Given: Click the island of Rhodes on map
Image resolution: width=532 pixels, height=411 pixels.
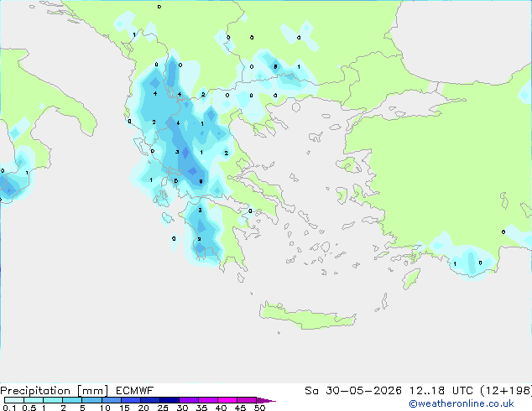Looking at the screenshot, I should [x=411, y=278].
